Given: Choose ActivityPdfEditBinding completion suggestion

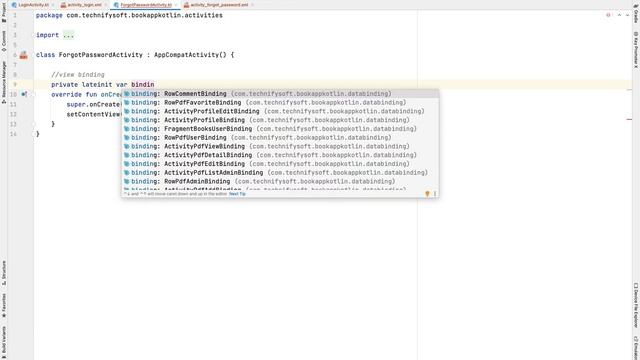Looking at the screenshot, I should (x=280, y=164).
